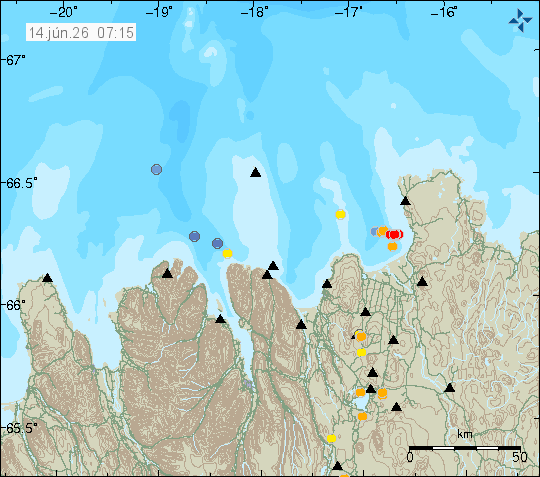Click the 65.5° latitude label
The image size is (540, 477).
22,428
